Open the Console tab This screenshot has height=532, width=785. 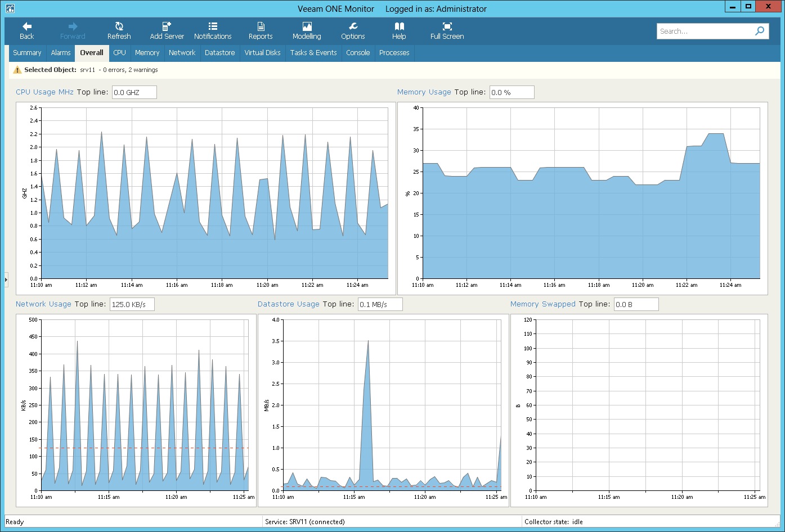[358, 53]
